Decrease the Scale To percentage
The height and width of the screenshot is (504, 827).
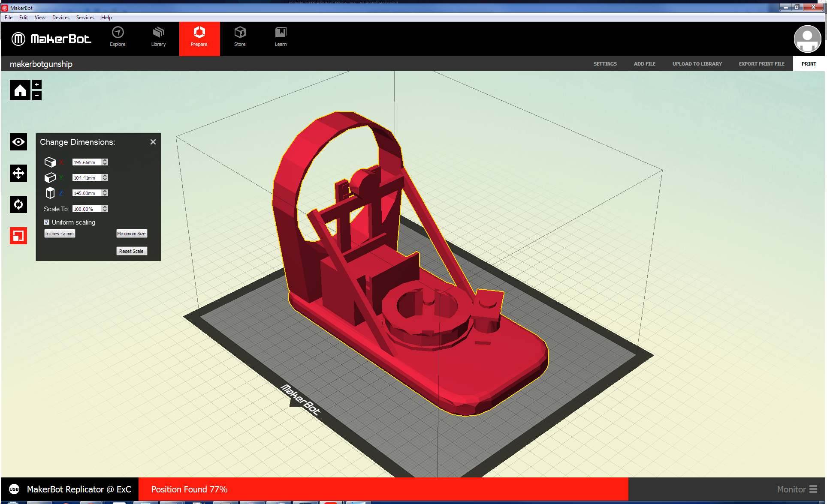click(105, 210)
